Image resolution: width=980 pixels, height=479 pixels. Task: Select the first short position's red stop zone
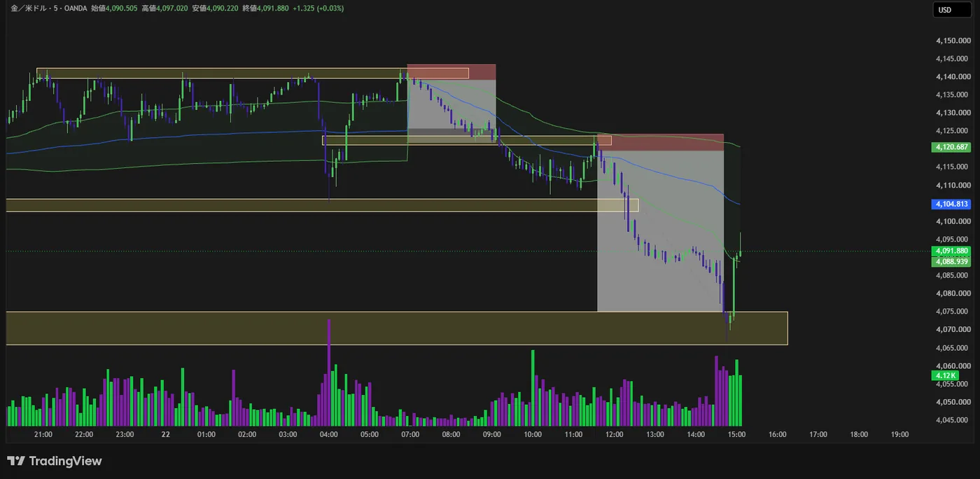click(x=451, y=72)
